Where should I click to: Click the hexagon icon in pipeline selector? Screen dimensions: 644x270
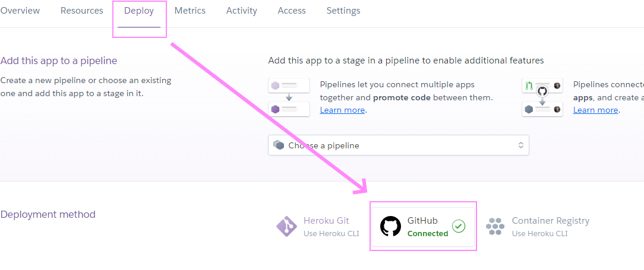tap(278, 145)
